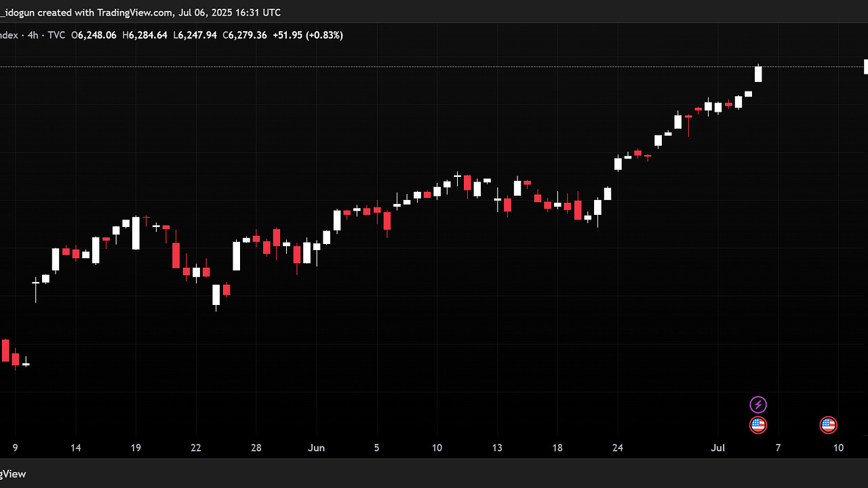The image size is (868, 488).
Task: Click the 28 date label on time axis
Action: point(256,448)
